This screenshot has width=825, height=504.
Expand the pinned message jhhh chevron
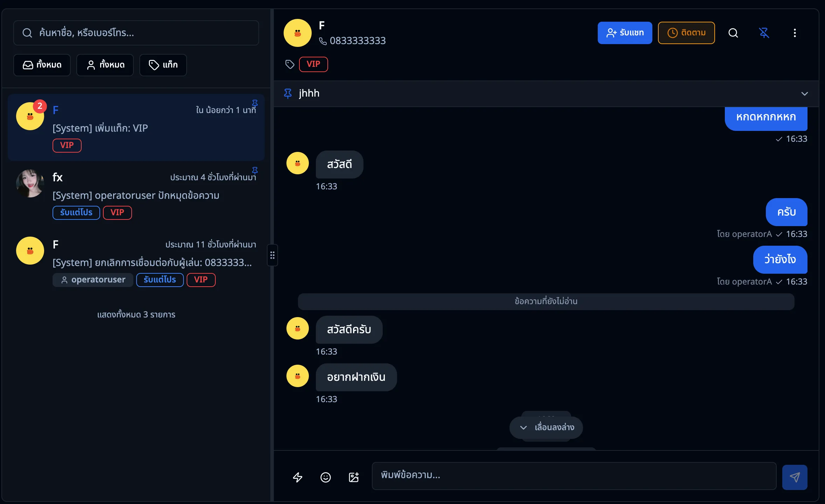coord(804,94)
